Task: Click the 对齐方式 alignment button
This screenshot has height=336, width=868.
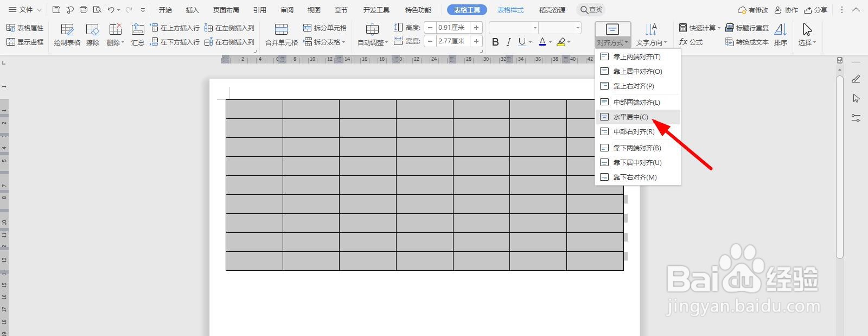Action: coord(612,35)
